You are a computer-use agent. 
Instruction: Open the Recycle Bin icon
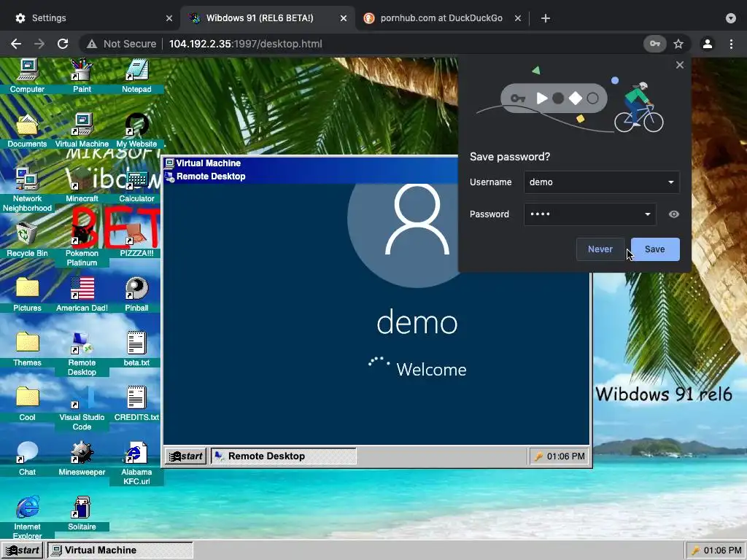click(x=27, y=239)
